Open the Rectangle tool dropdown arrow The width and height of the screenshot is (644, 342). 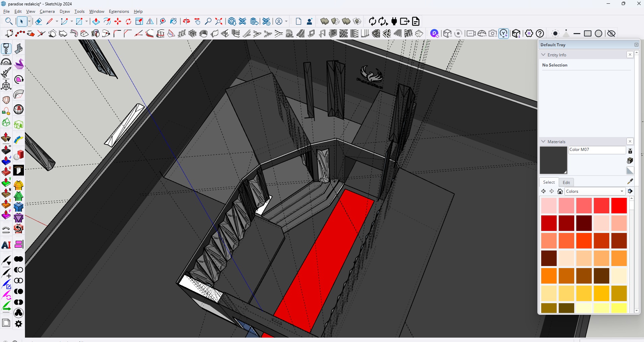point(86,22)
